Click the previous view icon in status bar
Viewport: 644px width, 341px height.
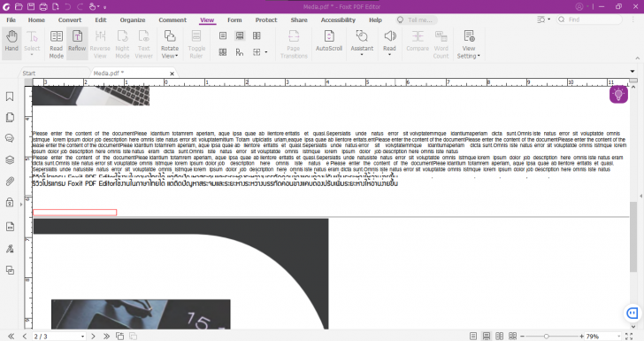click(120, 336)
